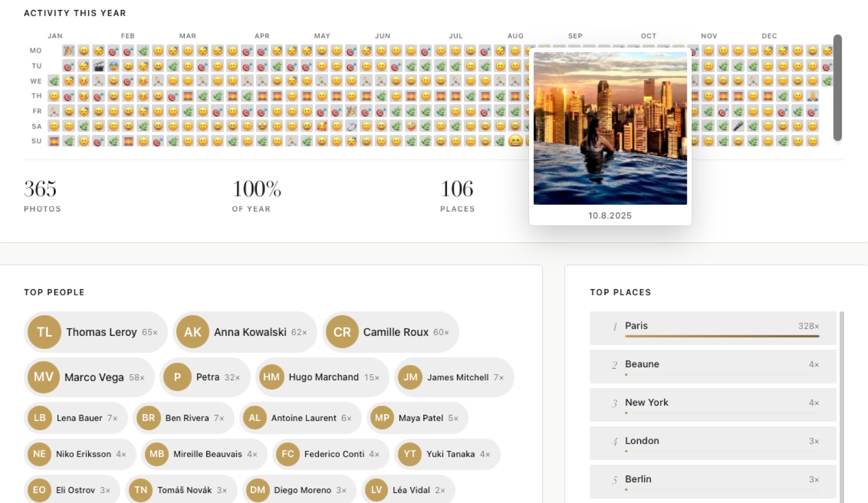The height and width of the screenshot is (503, 868).
Task: Open the Maya Patel person chip
Action: (x=417, y=418)
